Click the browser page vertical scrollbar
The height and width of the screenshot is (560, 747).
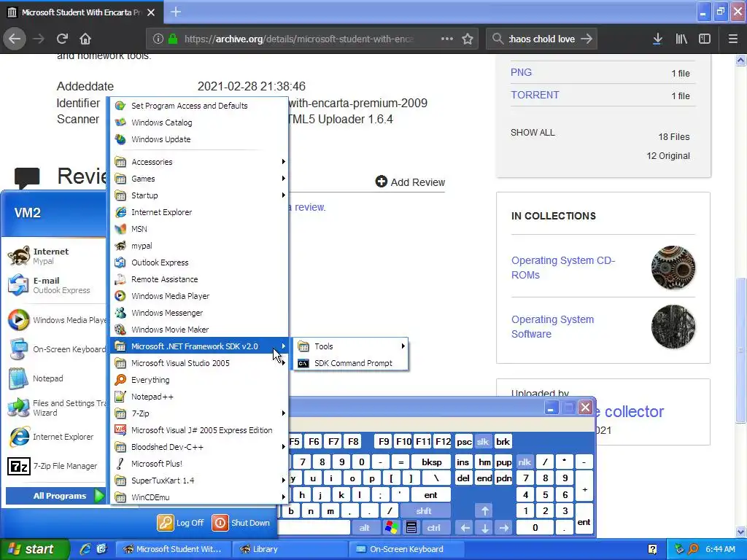click(x=740, y=349)
